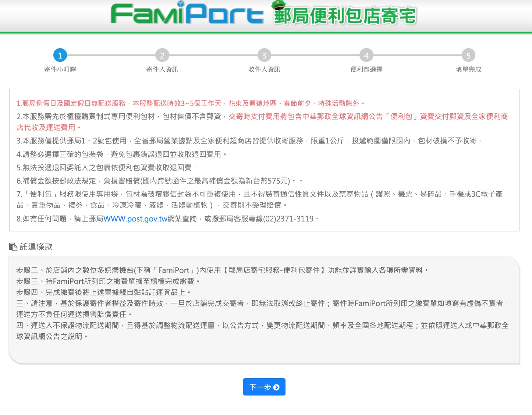Click the 郵局便利包店寄宅 header title graphic

click(x=344, y=14)
